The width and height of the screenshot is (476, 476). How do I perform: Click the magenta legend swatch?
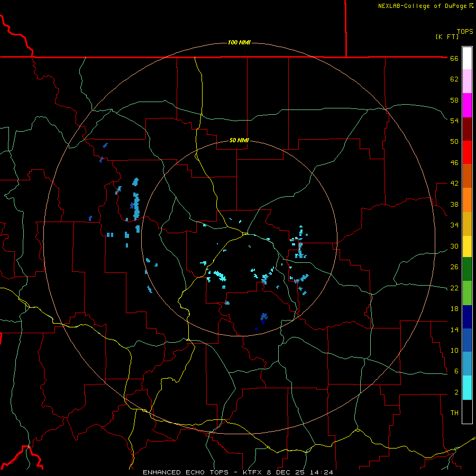467,105
